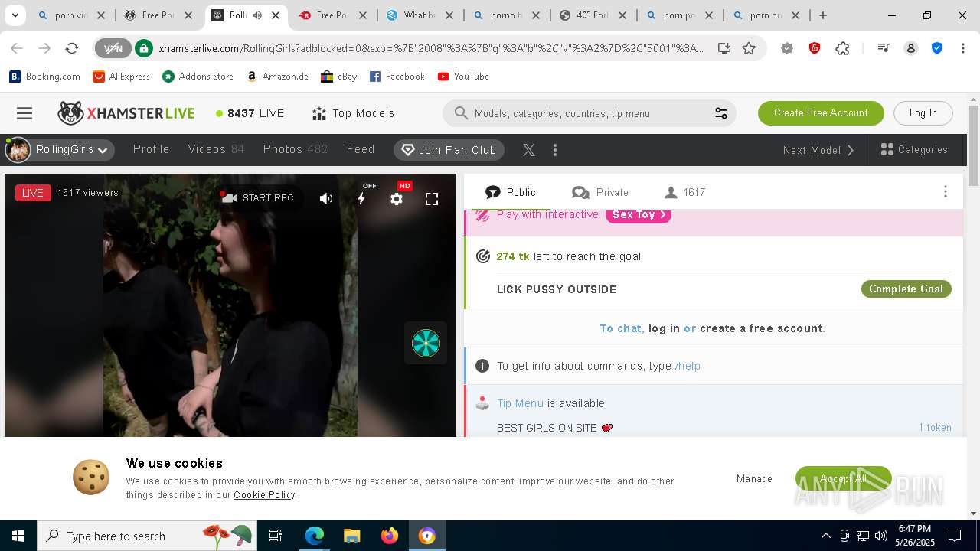Open the 1617 viewers list tab
This screenshot has width=980, height=551.
[x=684, y=192]
